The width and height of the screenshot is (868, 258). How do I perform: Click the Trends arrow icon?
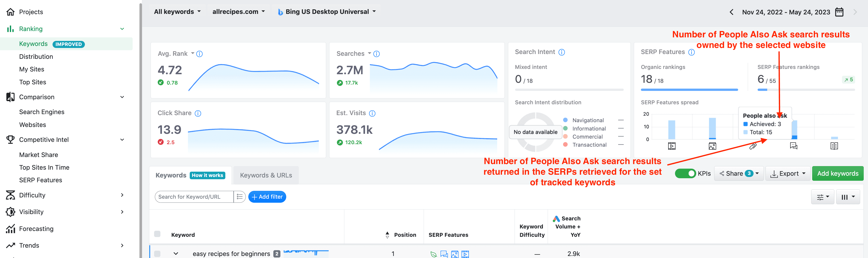10,246
